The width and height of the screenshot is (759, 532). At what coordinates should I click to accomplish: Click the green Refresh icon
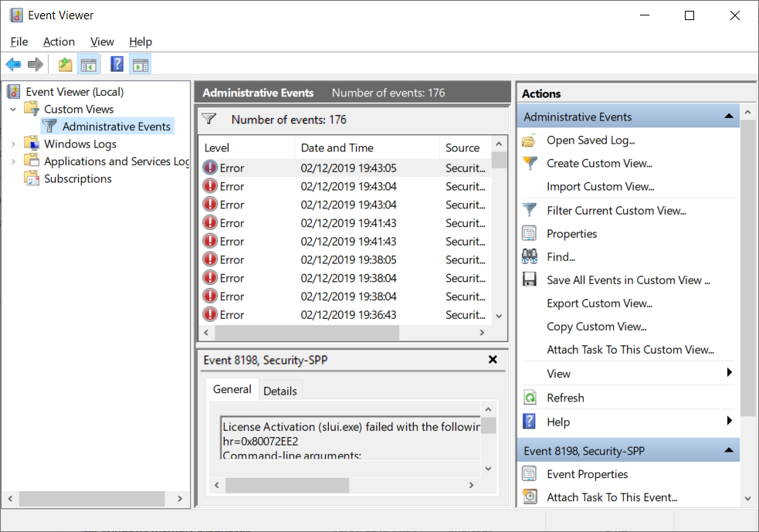coord(530,398)
